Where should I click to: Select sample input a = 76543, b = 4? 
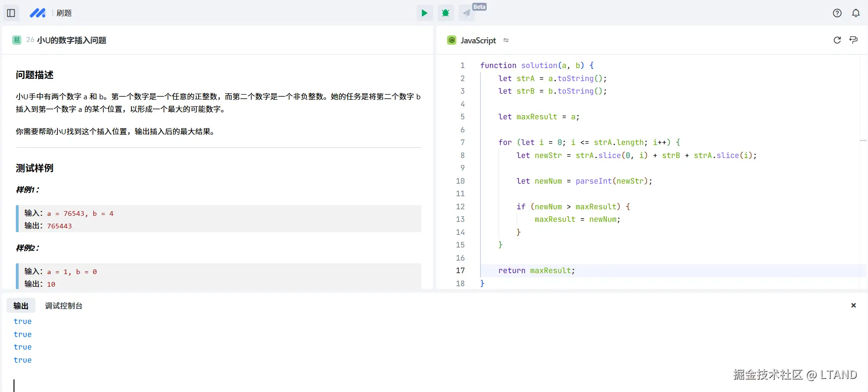pyautogui.click(x=80, y=213)
